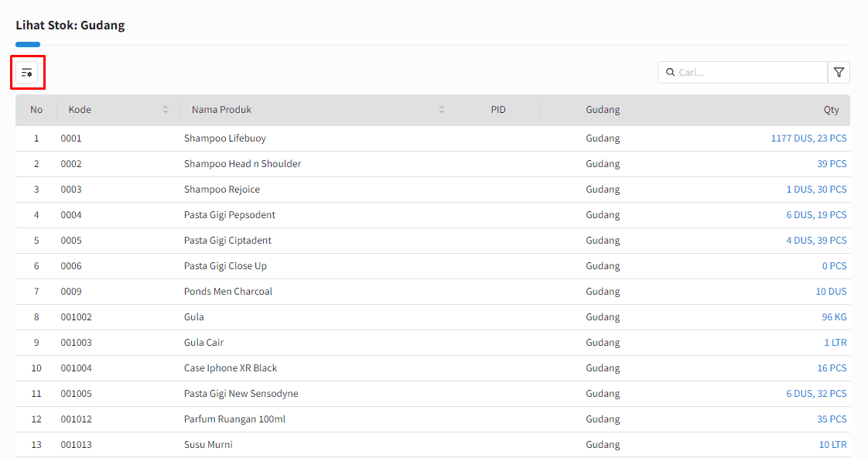Open qty link 1177 DUS, 23 PCS

point(808,138)
